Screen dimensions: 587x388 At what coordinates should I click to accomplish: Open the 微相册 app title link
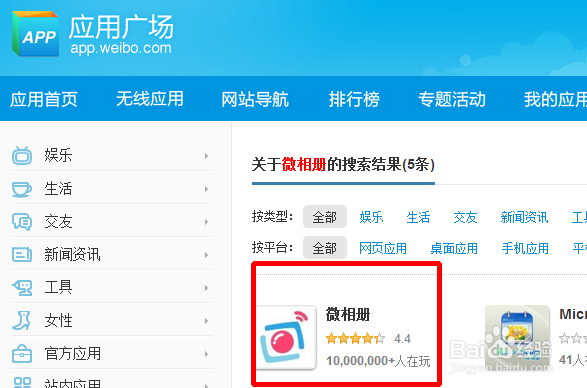348,315
